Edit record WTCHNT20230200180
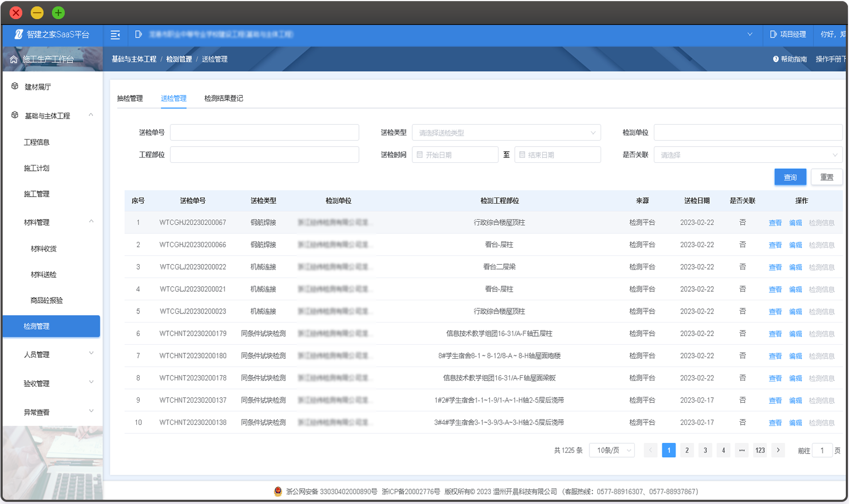This screenshot has width=849, height=504. (x=795, y=356)
